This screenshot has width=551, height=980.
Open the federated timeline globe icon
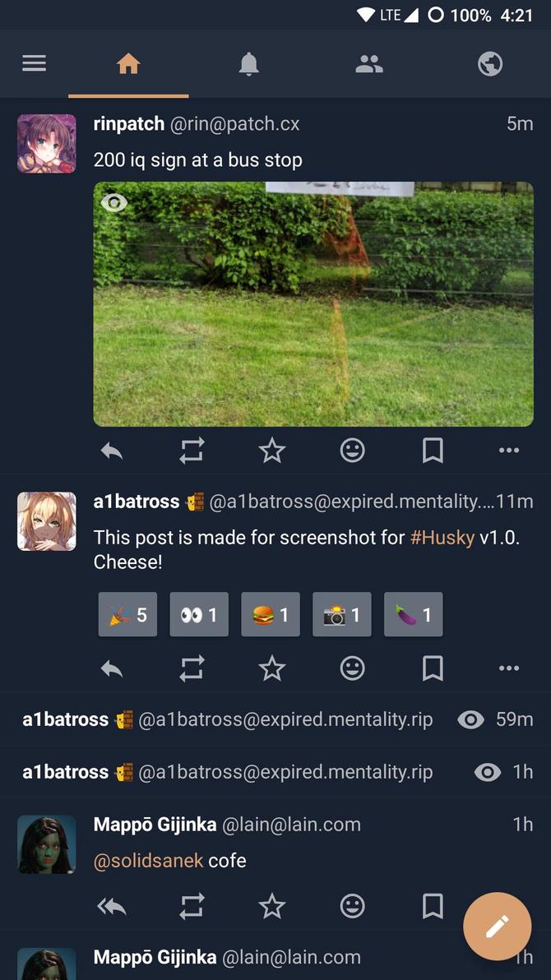(x=489, y=63)
